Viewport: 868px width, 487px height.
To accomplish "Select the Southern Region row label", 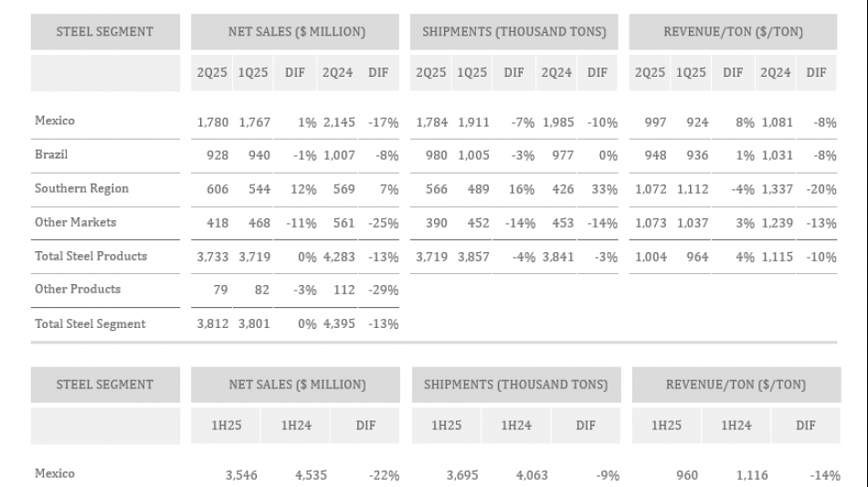I will (81, 188).
